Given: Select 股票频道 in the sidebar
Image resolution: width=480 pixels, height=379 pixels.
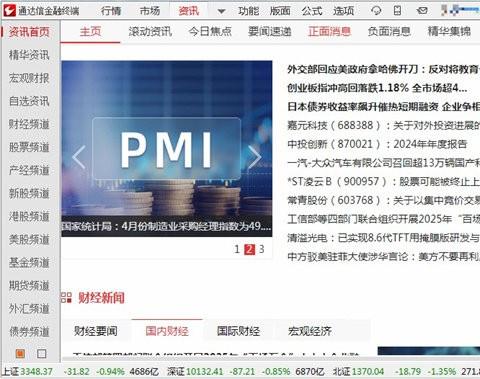Looking at the screenshot, I should click(29, 147).
